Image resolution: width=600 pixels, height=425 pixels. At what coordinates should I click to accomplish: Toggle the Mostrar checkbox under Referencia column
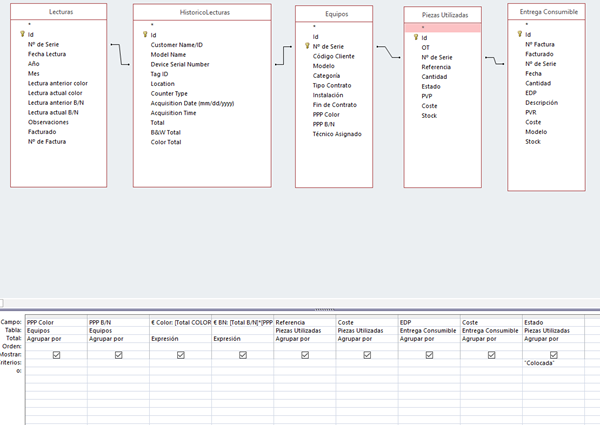pyautogui.click(x=305, y=355)
